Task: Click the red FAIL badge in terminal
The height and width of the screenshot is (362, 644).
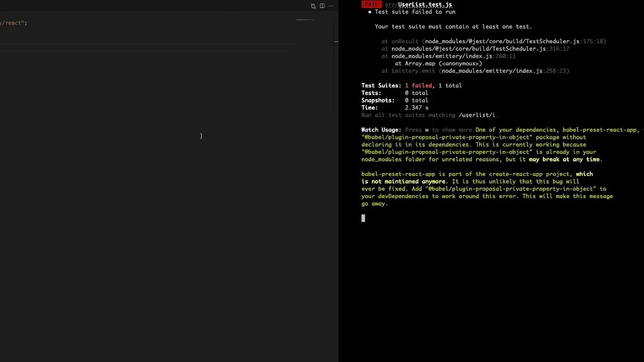Action: 371,5
